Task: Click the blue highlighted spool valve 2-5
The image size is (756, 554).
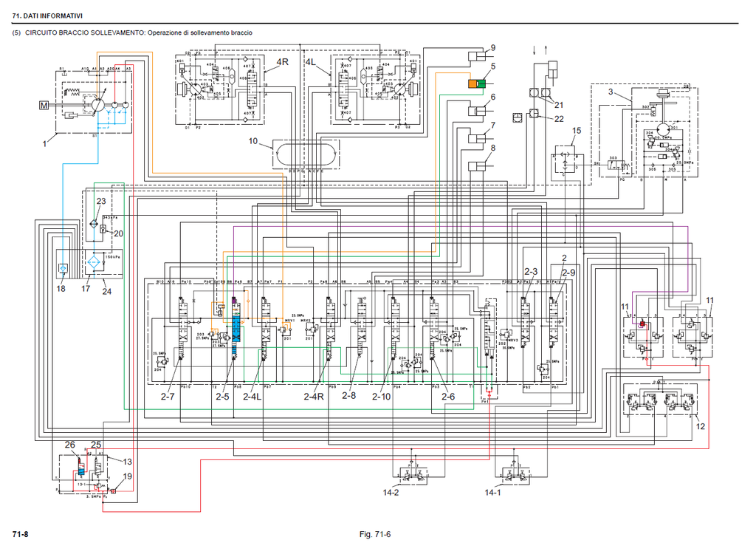Action: point(236,329)
